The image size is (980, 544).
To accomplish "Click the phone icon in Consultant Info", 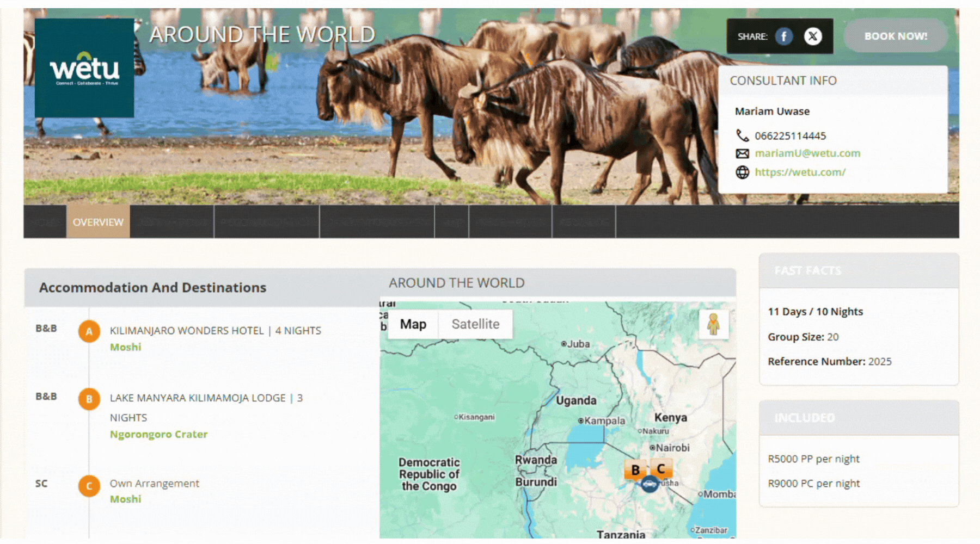I will click(742, 135).
